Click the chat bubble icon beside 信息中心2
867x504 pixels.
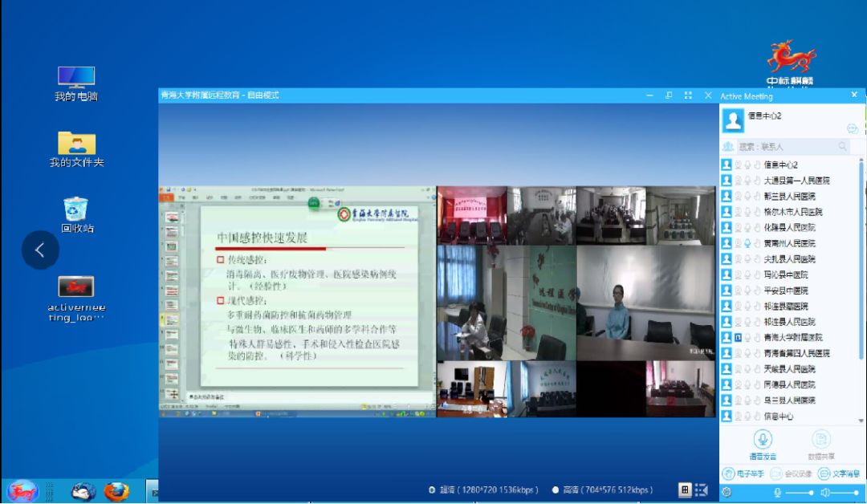(x=853, y=129)
